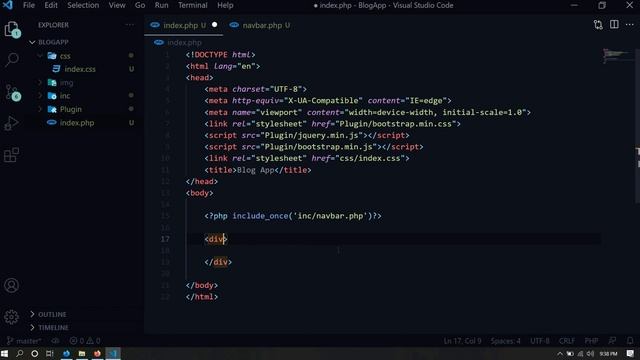This screenshot has height=360, width=640.
Task: Open the Windows Start menu
Action: click(x=4, y=353)
